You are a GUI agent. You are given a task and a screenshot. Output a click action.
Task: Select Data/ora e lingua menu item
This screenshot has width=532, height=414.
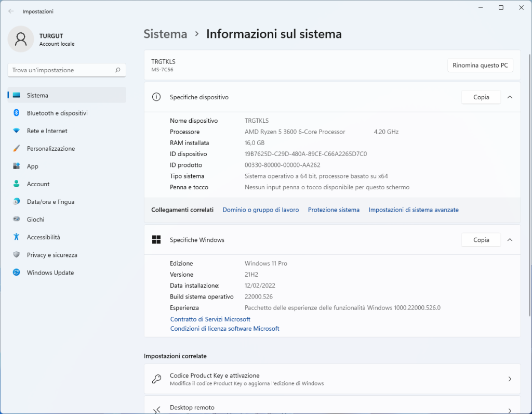pyautogui.click(x=50, y=202)
